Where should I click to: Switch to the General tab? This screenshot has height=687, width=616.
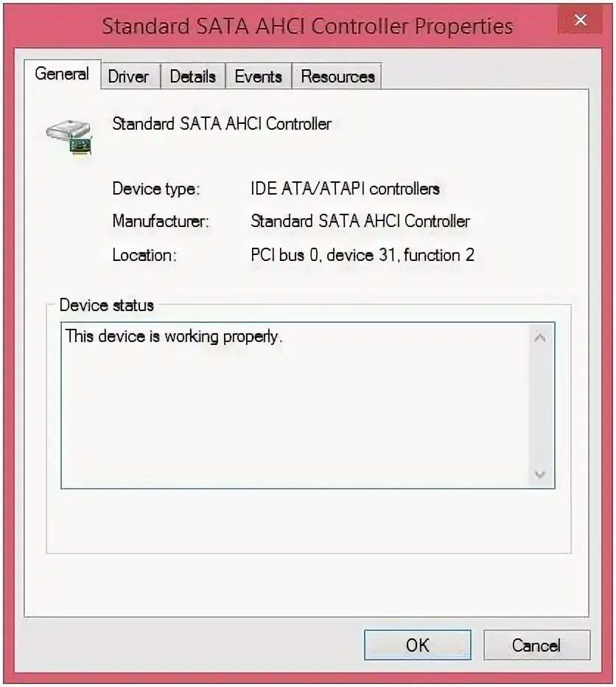coord(62,74)
